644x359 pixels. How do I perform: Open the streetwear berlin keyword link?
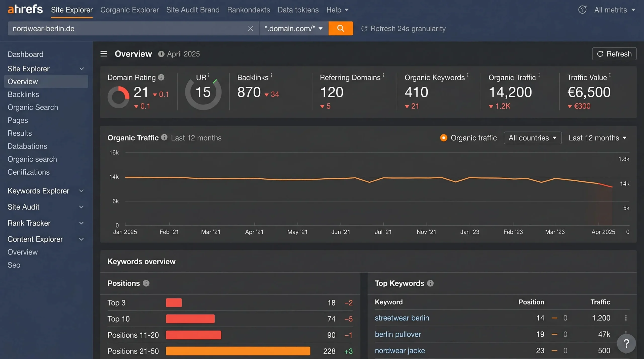pyautogui.click(x=402, y=318)
